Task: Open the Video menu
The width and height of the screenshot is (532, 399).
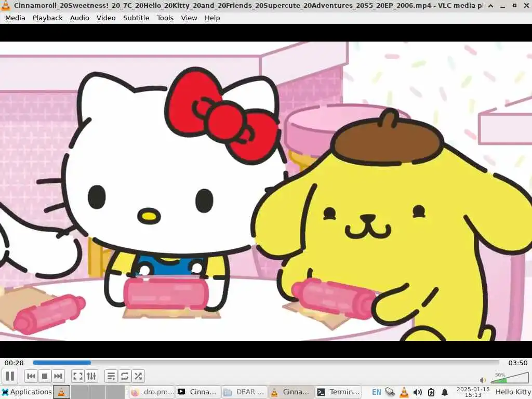Action: [x=106, y=18]
